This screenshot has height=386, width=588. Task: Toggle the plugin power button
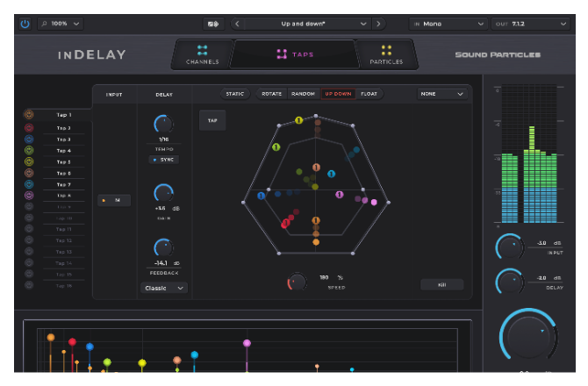pyautogui.click(x=25, y=24)
